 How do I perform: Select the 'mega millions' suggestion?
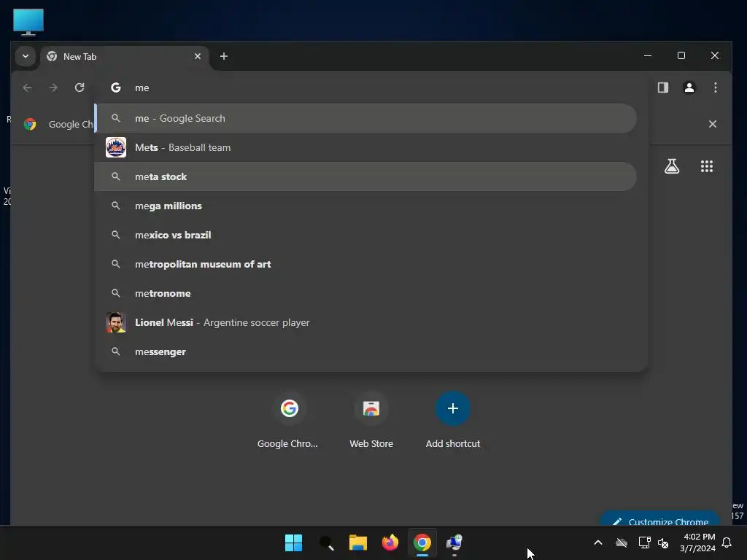[x=365, y=206]
